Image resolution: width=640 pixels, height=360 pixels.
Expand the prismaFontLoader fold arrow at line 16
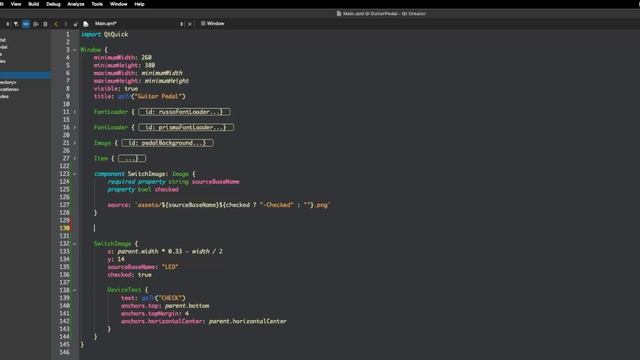coord(75,127)
